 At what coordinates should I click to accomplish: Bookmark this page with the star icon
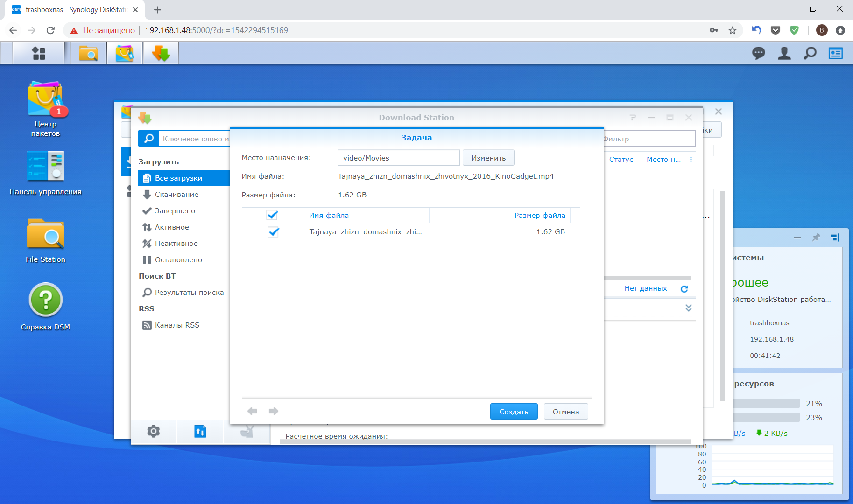(x=733, y=30)
